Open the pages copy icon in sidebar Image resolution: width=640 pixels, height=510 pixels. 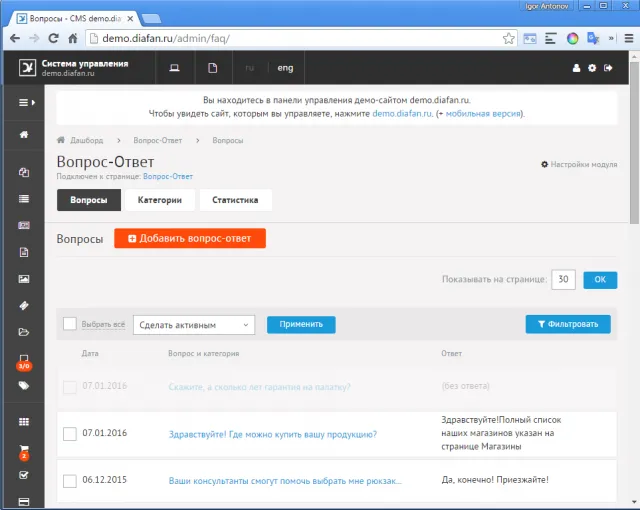click(24, 172)
